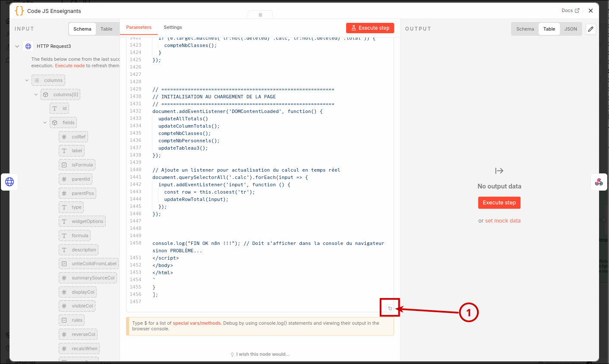The height and width of the screenshot is (364, 609).
Task: Select the colRef number field
Action: click(73, 137)
